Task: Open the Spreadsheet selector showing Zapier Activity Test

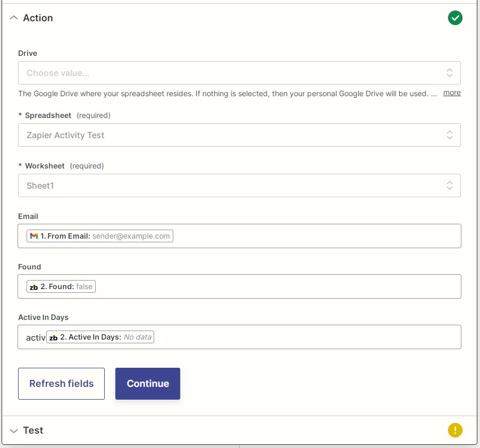Action: [239, 134]
